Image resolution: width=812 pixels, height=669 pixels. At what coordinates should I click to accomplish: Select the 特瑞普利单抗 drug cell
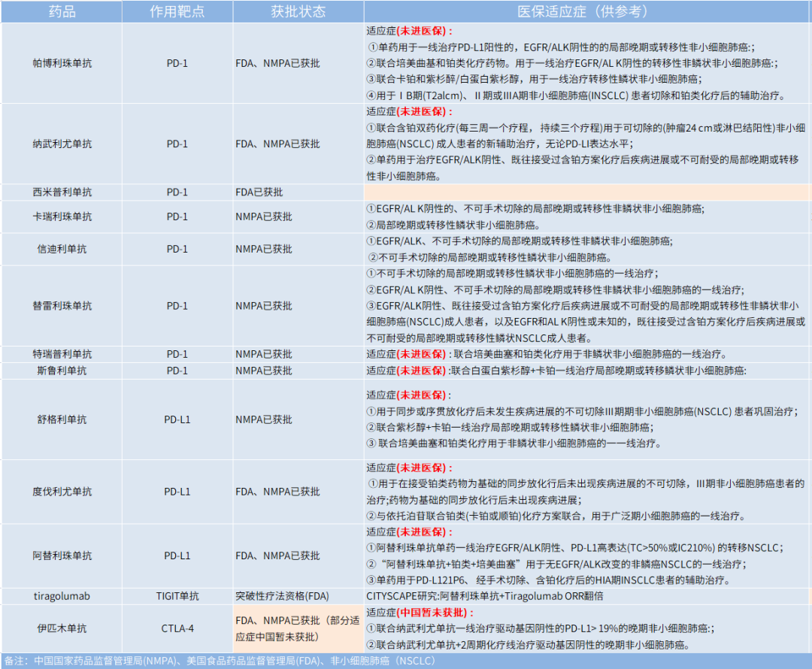62,354
